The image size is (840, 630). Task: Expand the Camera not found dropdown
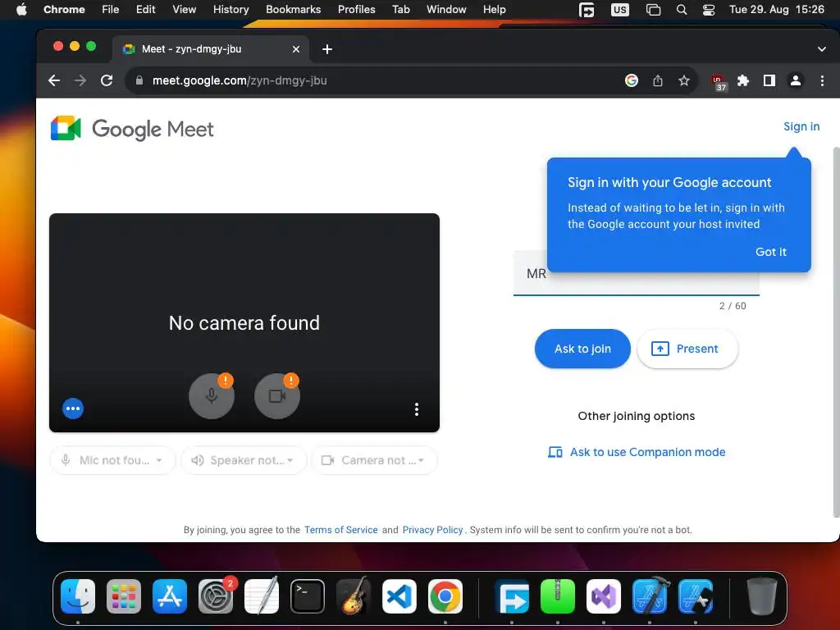pyautogui.click(x=374, y=460)
